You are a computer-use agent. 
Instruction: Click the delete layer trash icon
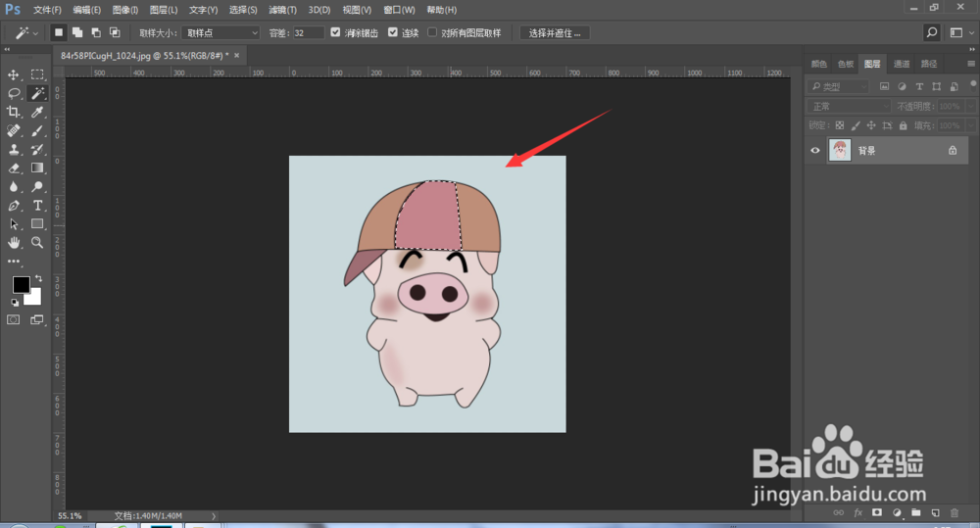(x=955, y=513)
